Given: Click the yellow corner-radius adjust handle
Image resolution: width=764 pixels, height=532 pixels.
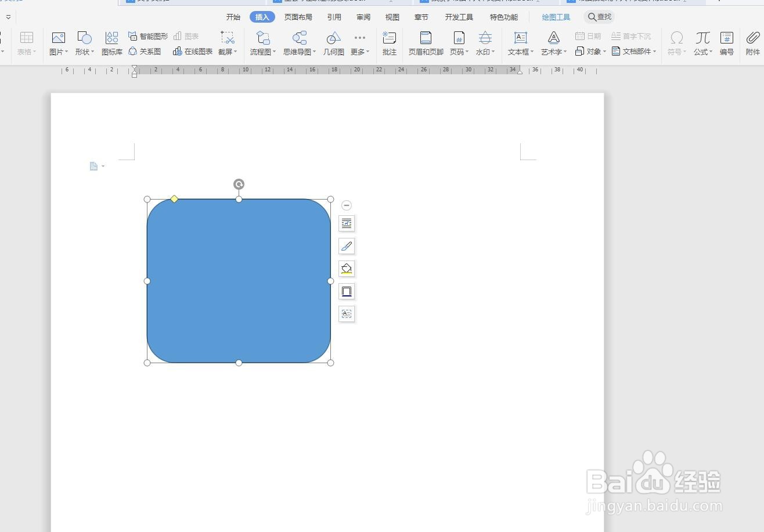Looking at the screenshot, I should [174, 199].
